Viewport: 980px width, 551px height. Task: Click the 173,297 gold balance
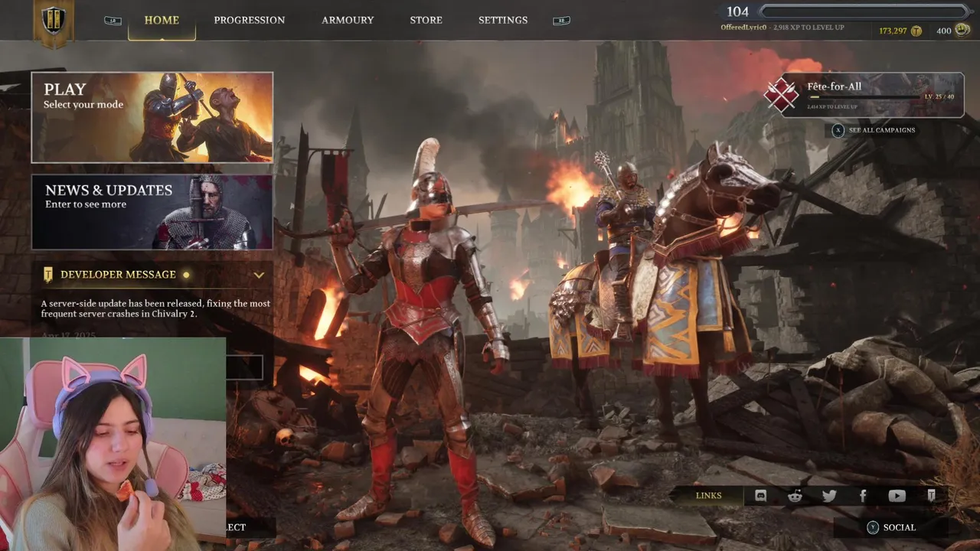point(893,31)
